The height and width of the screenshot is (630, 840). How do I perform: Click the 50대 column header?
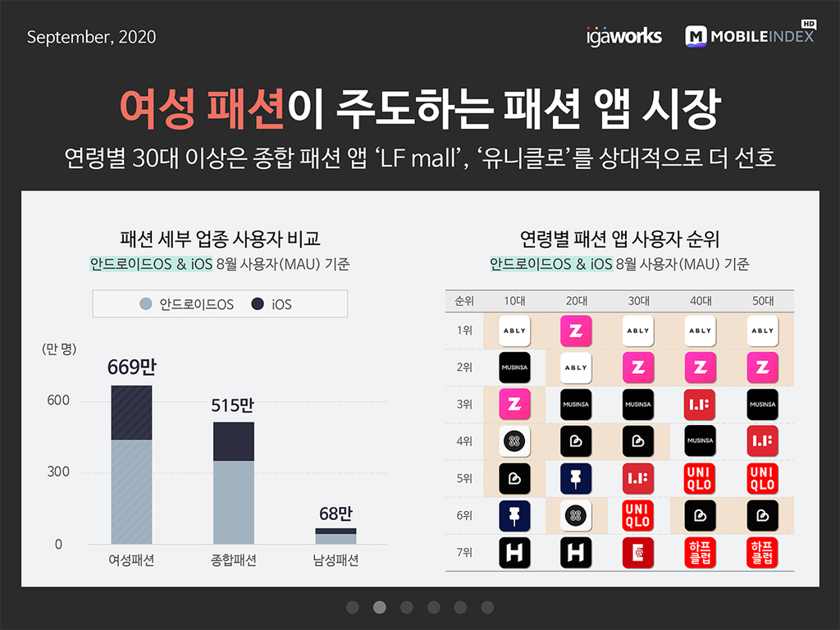point(763,301)
